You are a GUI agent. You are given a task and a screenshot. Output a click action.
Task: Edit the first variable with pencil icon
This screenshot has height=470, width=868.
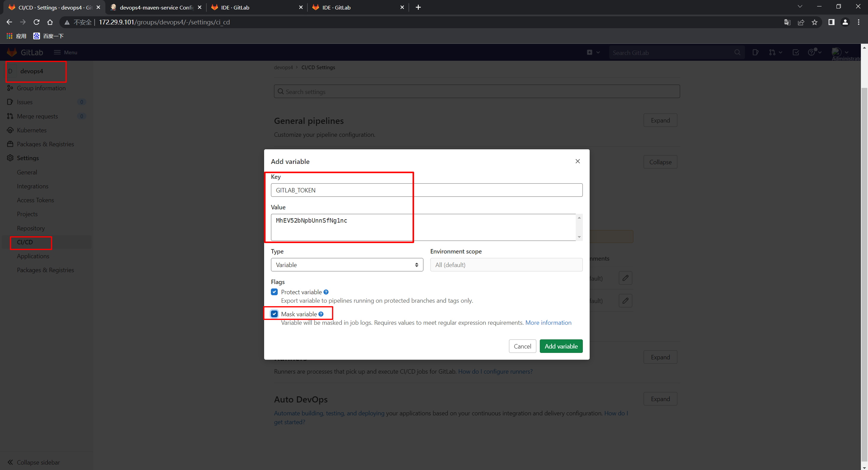click(625, 278)
